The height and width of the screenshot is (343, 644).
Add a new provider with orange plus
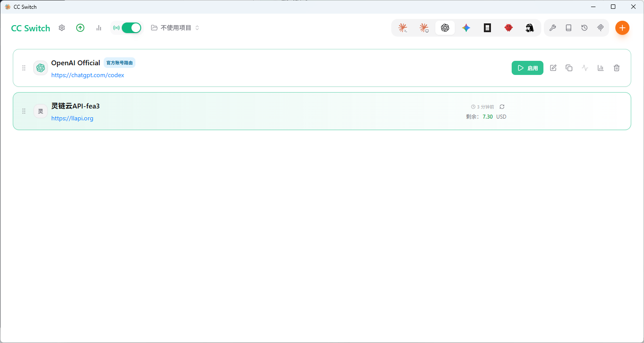click(622, 28)
